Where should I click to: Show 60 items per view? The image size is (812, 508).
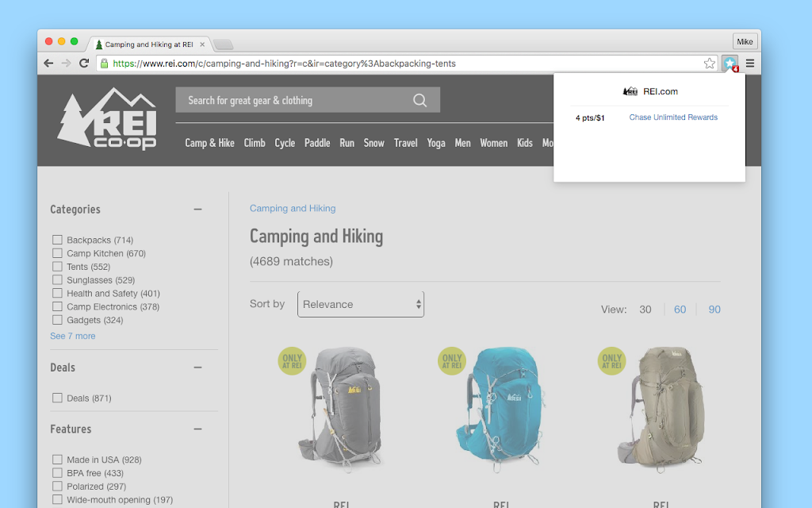coord(680,310)
